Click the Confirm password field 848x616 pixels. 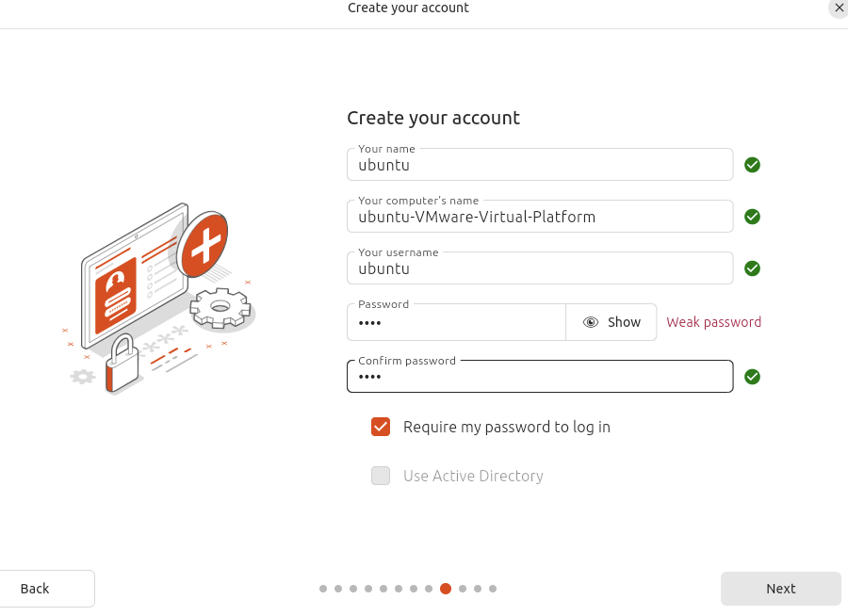(x=540, y=377)
